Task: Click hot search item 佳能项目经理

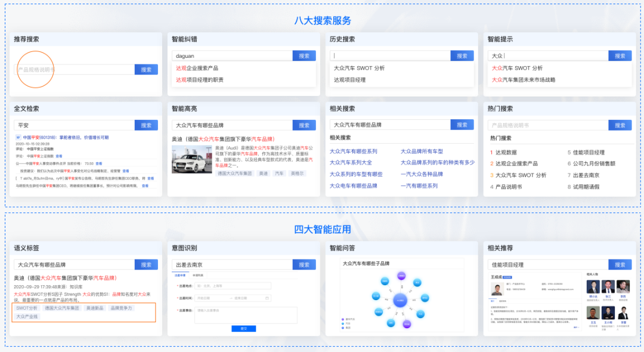Action: (589, 152)
